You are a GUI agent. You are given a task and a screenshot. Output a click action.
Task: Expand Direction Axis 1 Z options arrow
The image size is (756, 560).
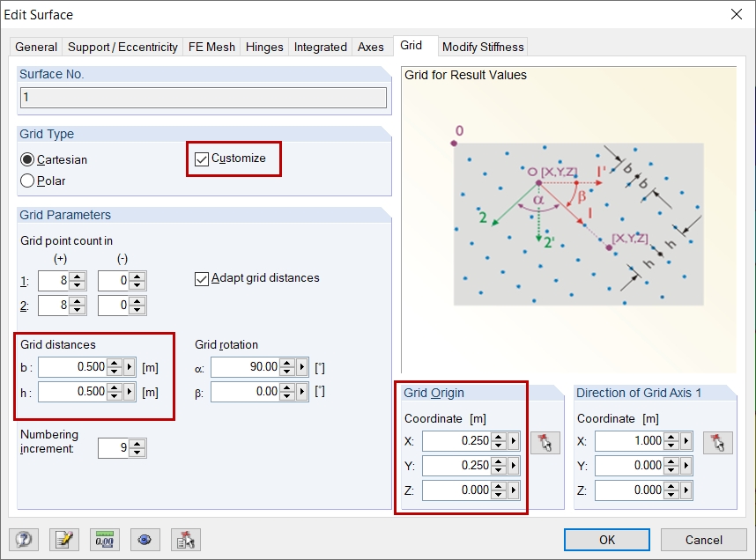tap(686, 490)
